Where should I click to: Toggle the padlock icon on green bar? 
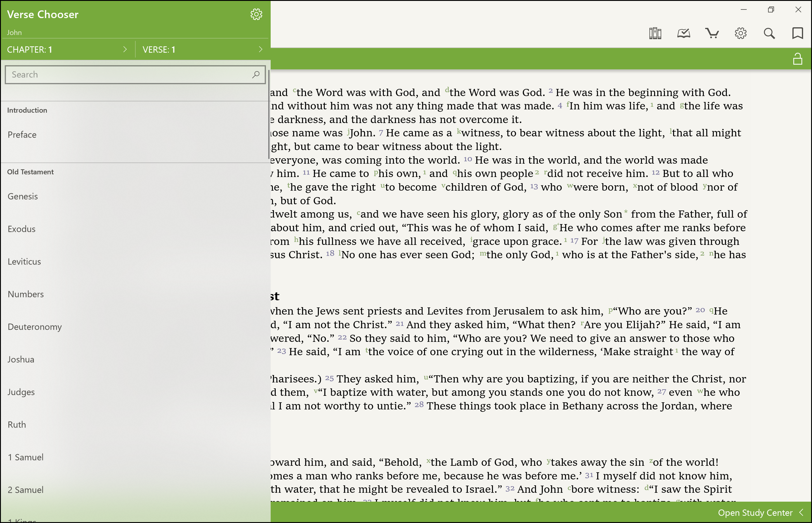(x=797, y=59)
